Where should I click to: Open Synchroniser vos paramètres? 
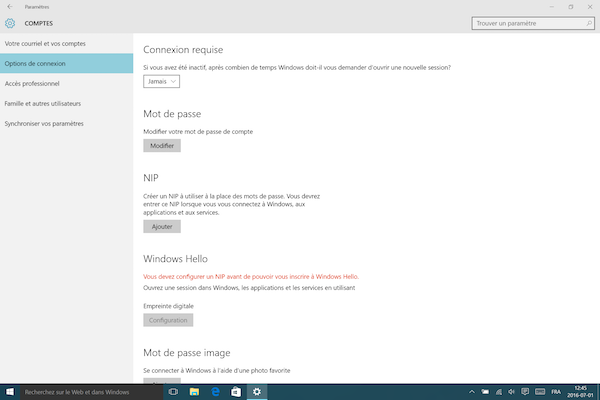(x=67, y=124)
